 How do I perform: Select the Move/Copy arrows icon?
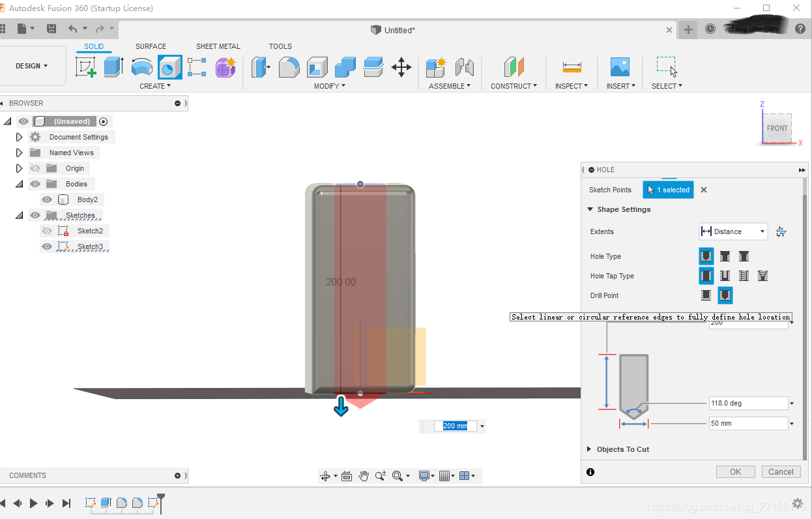[401, 67]
